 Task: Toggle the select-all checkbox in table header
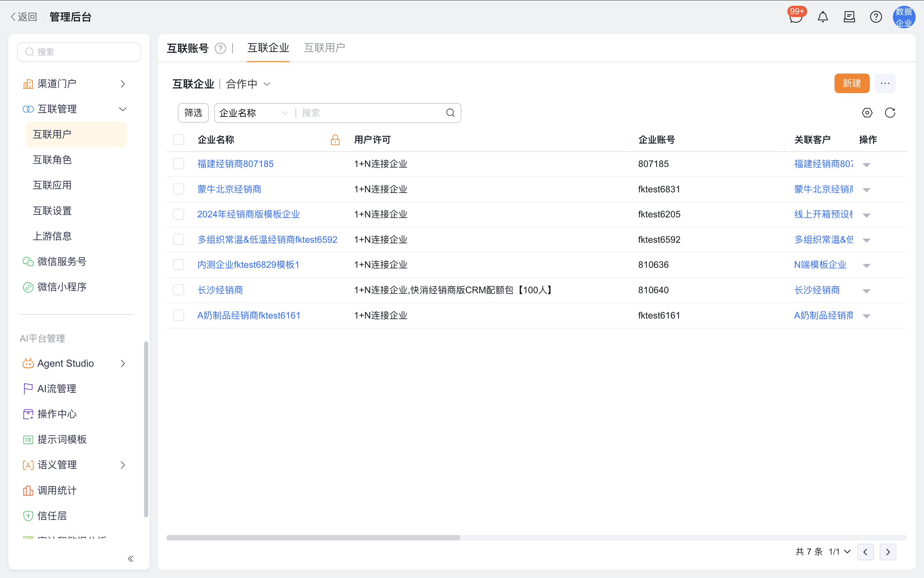tap(179, 140)
